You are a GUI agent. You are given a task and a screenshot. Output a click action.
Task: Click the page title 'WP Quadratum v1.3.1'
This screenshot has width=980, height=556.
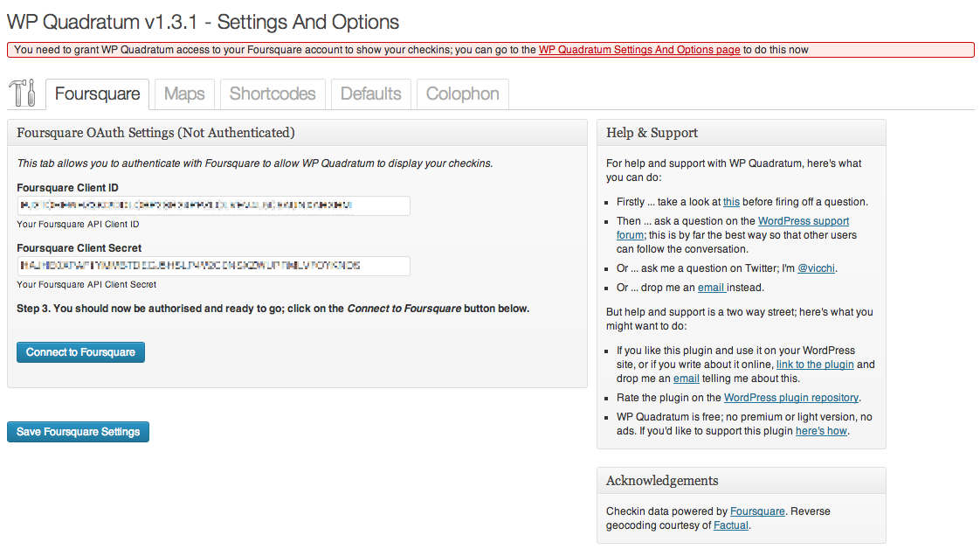[x=102, y=22]
